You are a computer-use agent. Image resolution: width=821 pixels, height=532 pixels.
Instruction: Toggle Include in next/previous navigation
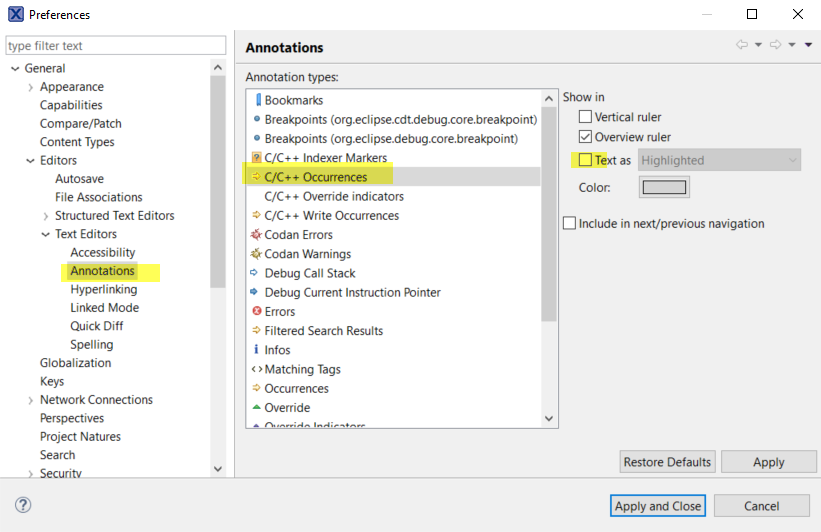tap(569, 224)
